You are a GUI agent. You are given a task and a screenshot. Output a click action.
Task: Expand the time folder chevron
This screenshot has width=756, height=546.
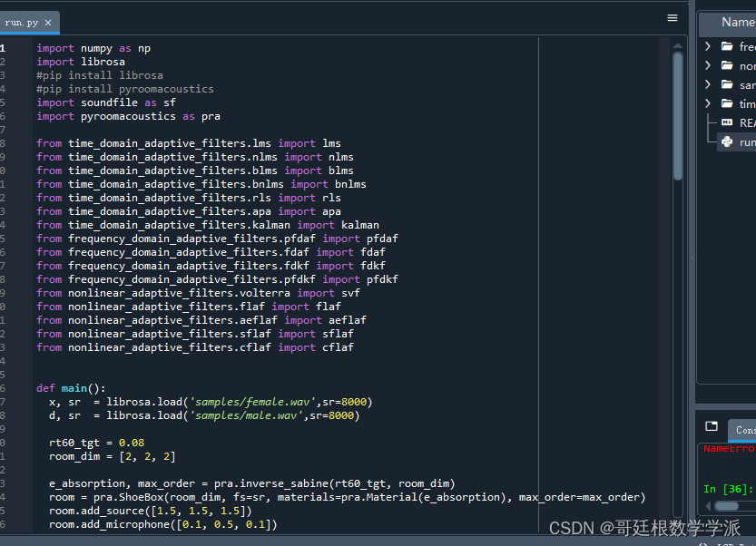pos(706,102)
